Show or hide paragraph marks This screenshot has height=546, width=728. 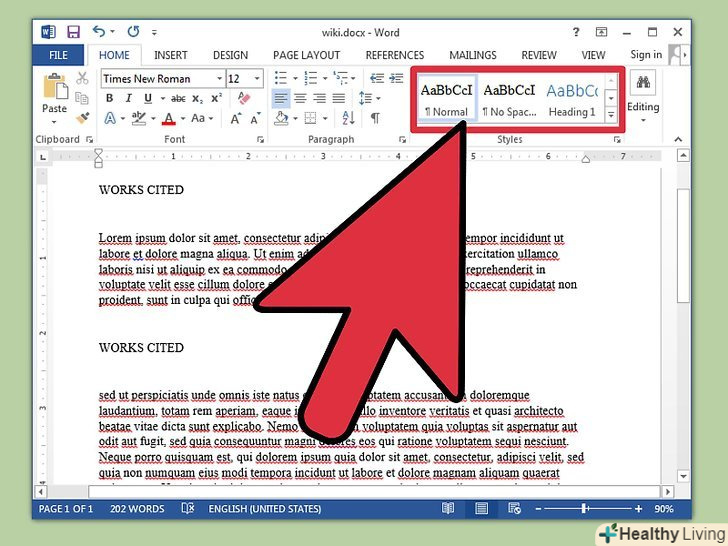(375, 118)
